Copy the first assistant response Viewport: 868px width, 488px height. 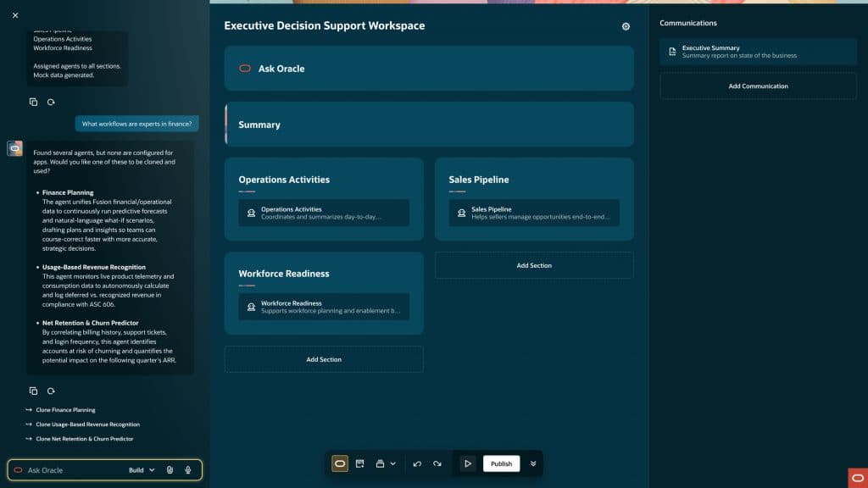pyautogui.click(x=33, y=102)
